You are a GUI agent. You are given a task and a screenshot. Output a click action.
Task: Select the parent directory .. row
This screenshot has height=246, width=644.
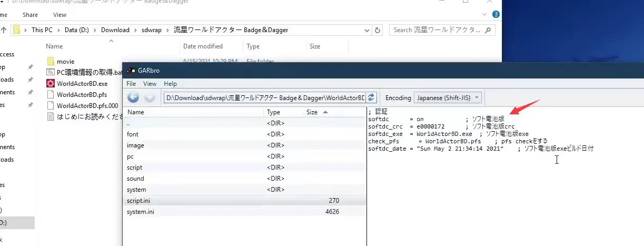click(x=244, y=123)
